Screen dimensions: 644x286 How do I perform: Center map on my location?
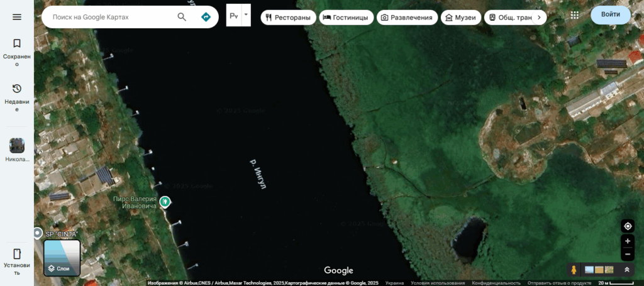pyautogui.click(x=627, y=226)
